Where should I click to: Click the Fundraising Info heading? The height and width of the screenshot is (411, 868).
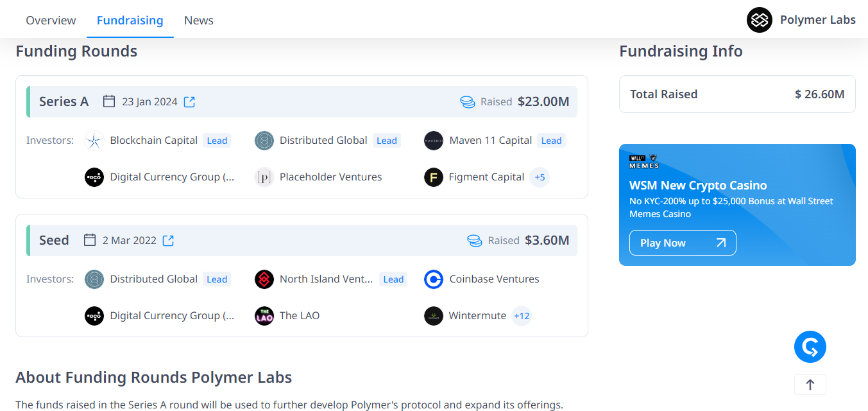coord(681,51)
